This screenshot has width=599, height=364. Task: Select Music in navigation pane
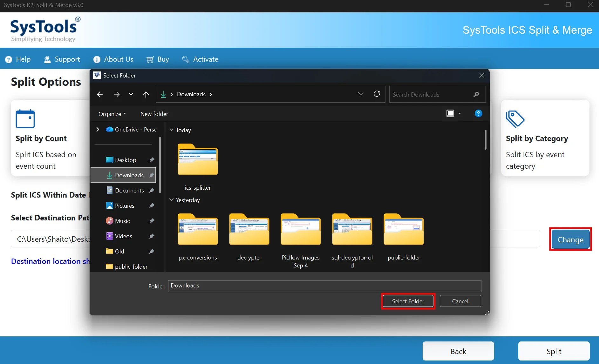118,221
